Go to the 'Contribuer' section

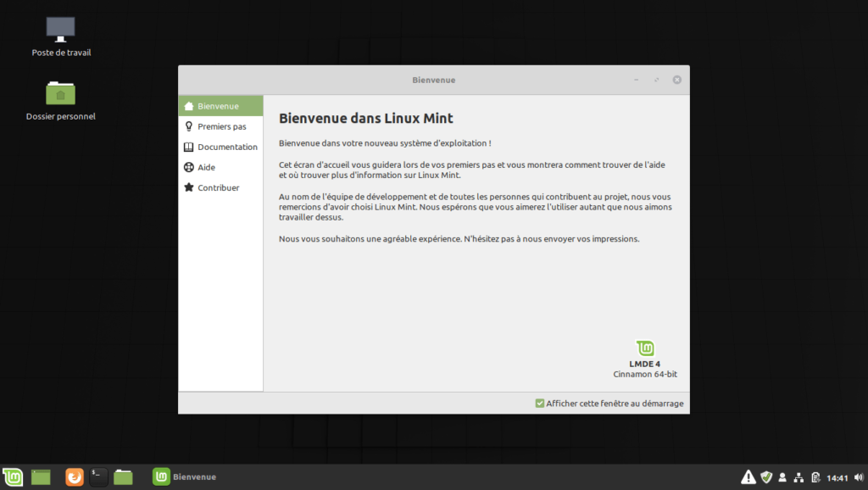tap(218, 187)
